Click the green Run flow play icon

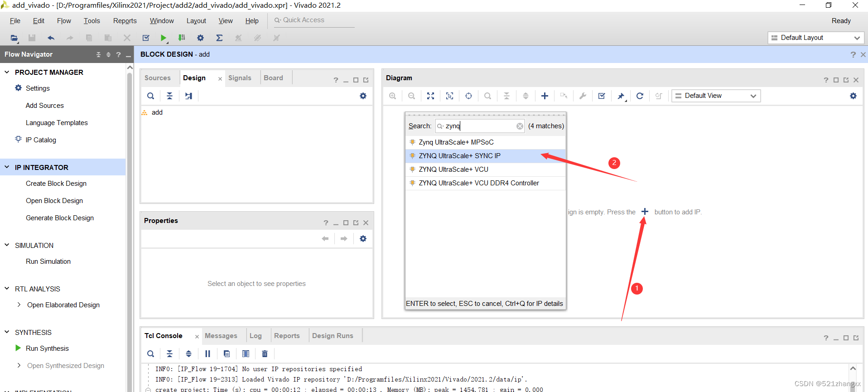point(164,38)
